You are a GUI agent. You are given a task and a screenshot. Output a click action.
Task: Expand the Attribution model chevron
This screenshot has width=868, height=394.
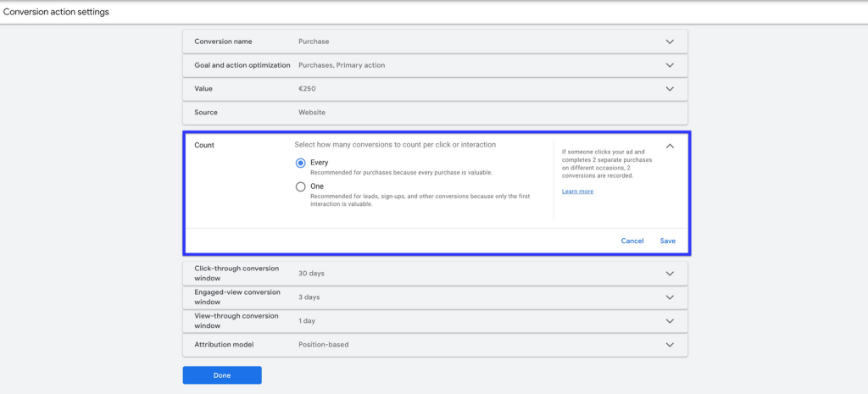click(x=670, y=344)
